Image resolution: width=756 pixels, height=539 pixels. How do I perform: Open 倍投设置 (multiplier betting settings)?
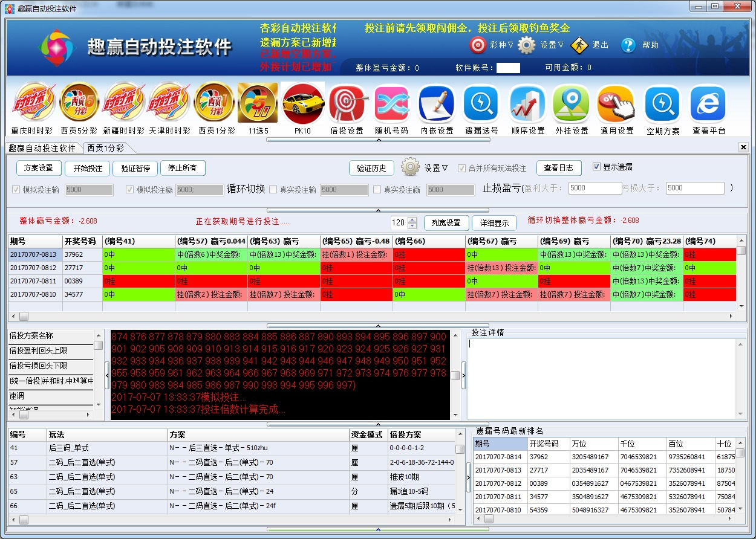347,103
